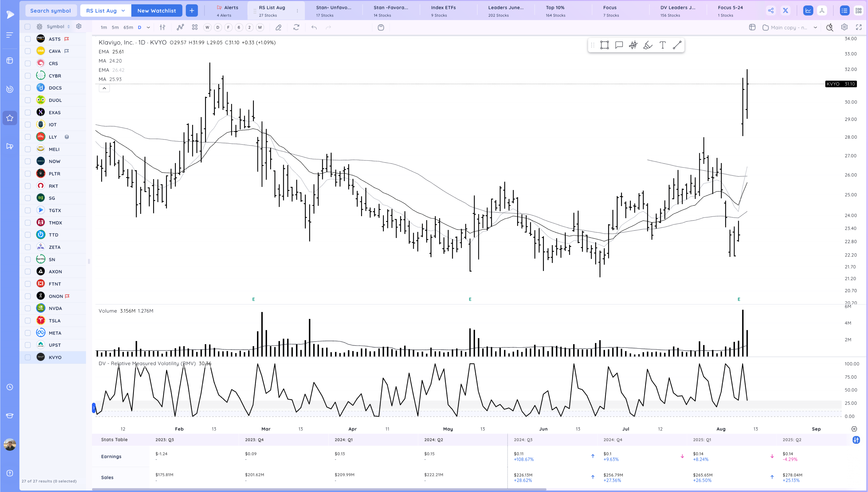Click the undo arrow icon

(x=314, y=27)
